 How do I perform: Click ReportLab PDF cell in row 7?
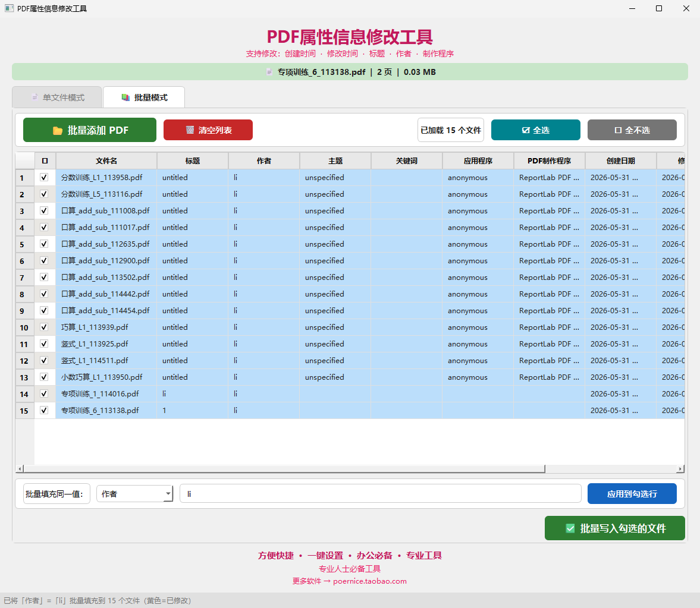pyautogui.click(x=550, y=278)
